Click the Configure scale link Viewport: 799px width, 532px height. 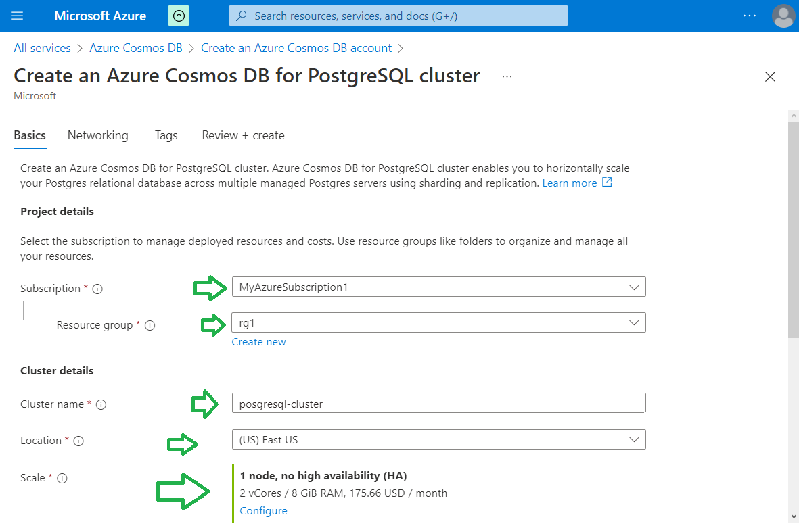click(263, 510)
